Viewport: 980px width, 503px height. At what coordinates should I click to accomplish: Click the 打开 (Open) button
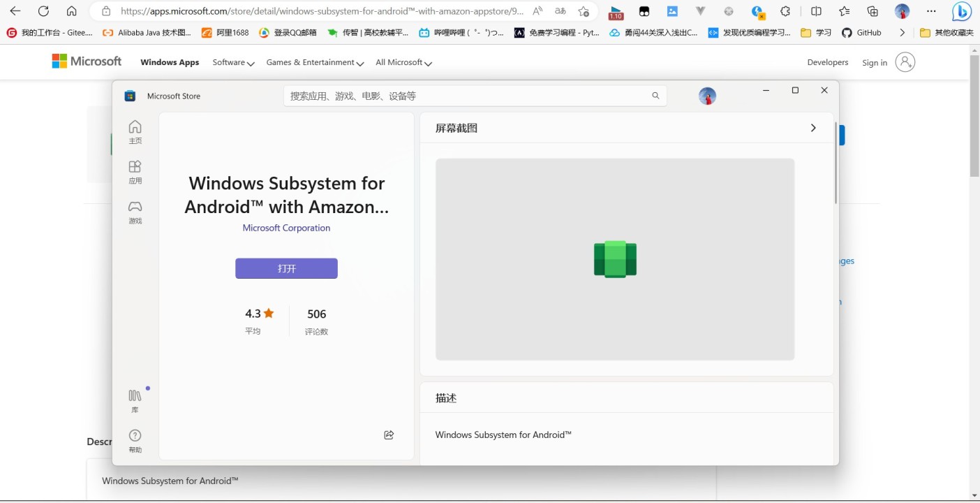click(x=286, y=268)
